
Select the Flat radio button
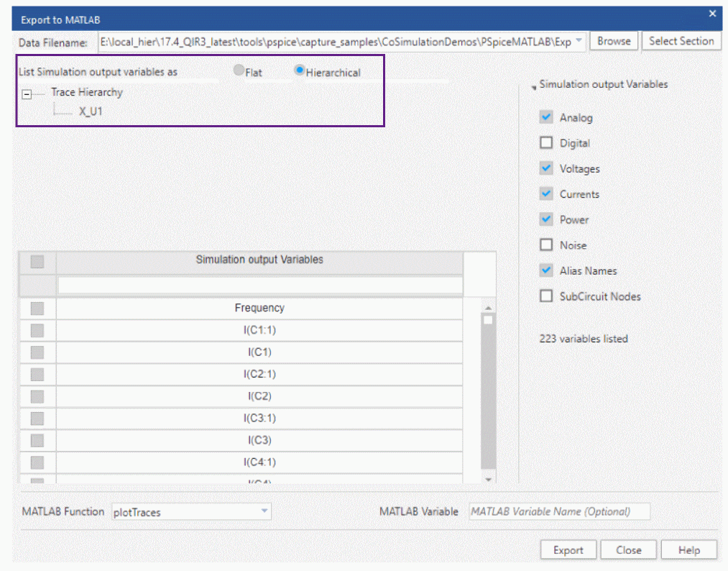click(x=239, y=70)
